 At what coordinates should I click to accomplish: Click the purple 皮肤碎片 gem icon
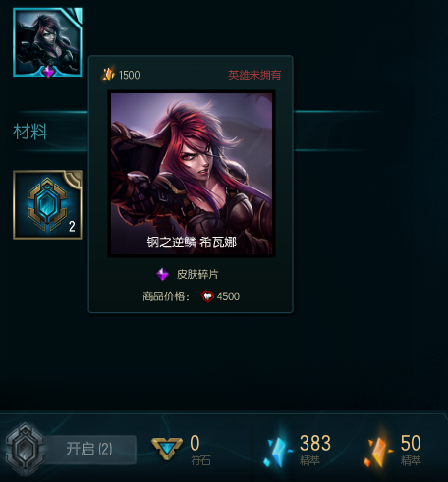coord(162,274)
